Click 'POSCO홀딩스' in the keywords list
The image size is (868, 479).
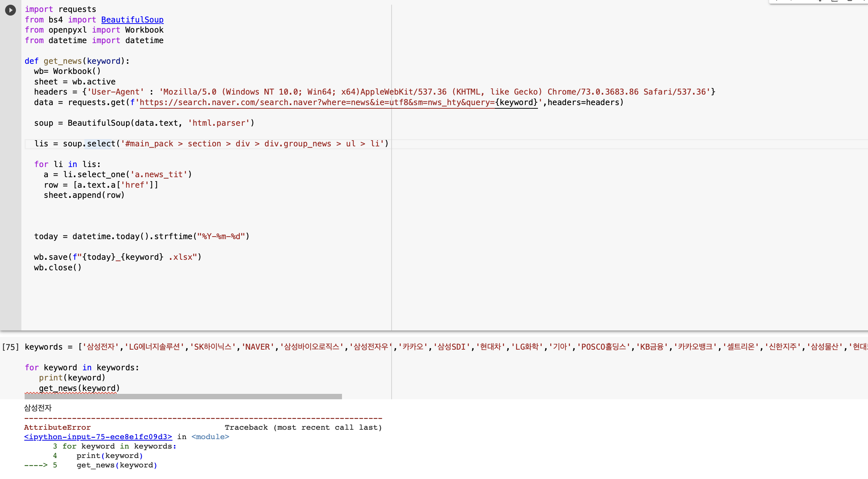604,347
